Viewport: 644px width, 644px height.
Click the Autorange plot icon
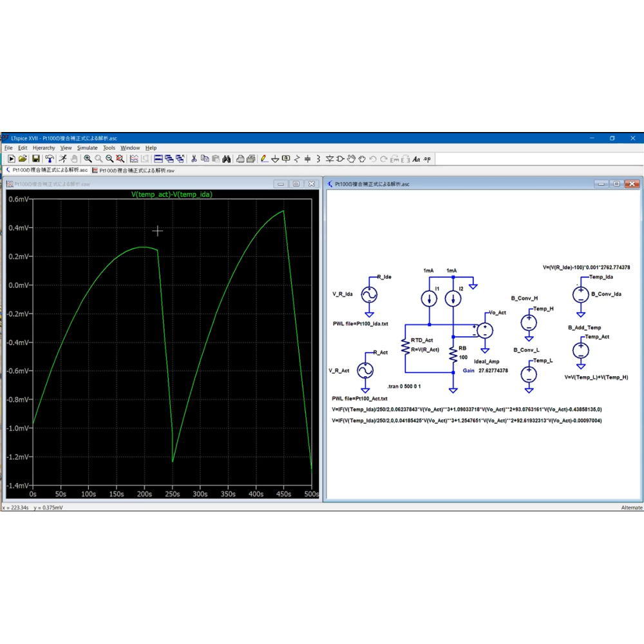tap(134, 158)
